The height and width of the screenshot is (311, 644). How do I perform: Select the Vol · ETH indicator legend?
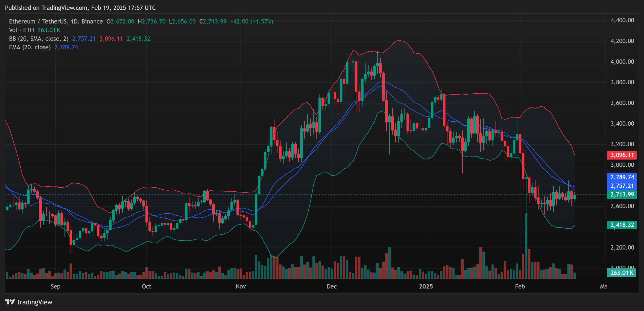point(22,30)
